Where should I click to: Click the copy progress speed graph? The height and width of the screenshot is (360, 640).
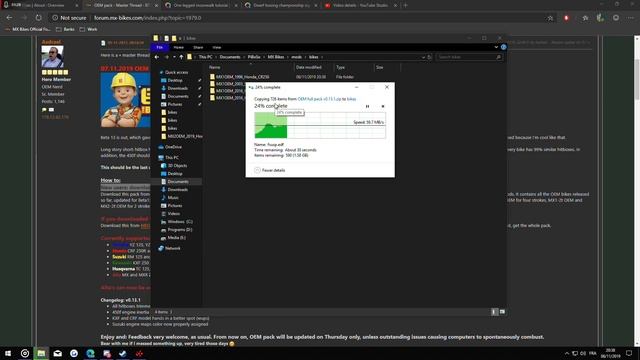[x=320, y=125]
